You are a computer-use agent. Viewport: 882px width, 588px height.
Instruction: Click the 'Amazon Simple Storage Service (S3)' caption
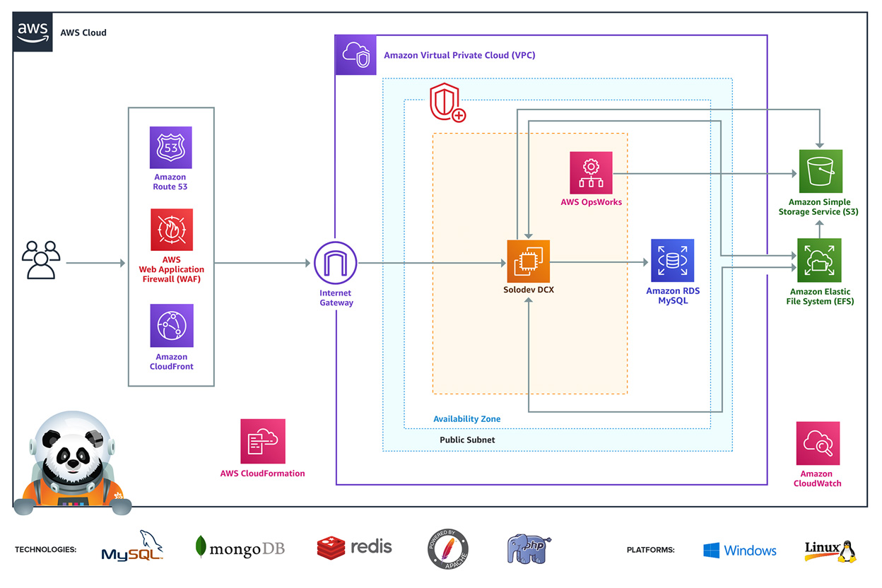(x=819, y=207)
